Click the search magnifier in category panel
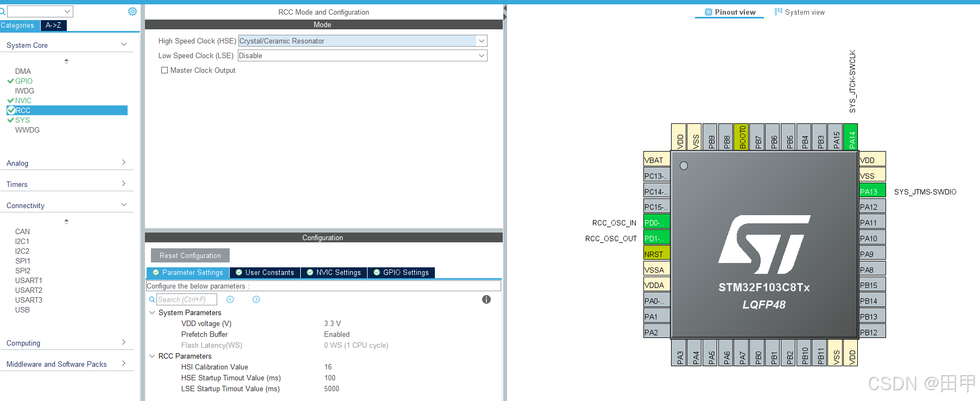 [2, 11]
